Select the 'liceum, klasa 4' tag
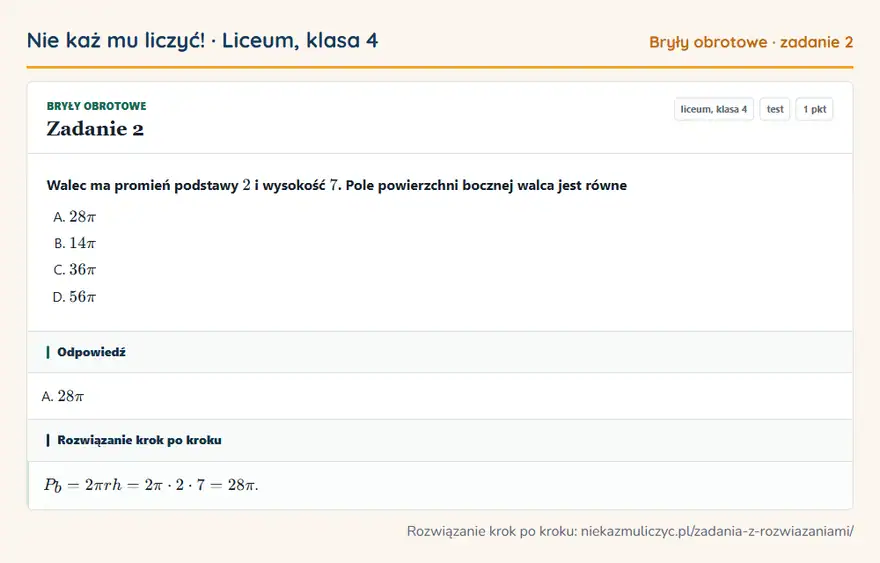 714,109
